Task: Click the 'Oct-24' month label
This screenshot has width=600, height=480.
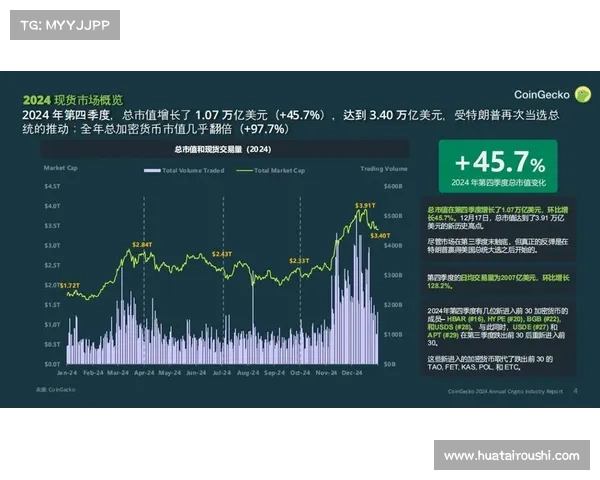Action: 300,372
